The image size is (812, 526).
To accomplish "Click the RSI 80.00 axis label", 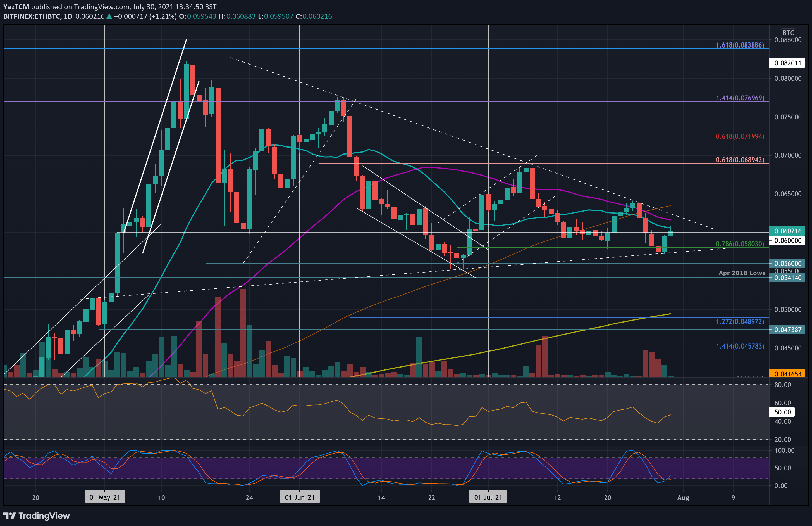I will [782, 385].
